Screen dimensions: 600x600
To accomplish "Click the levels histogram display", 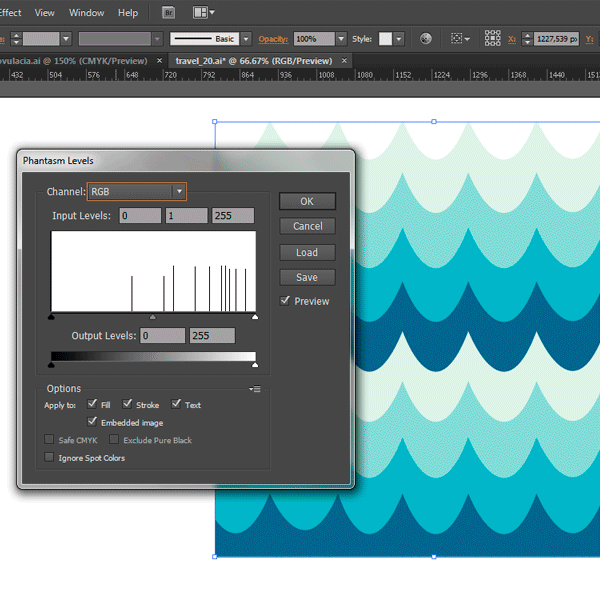I will [153, 271].
